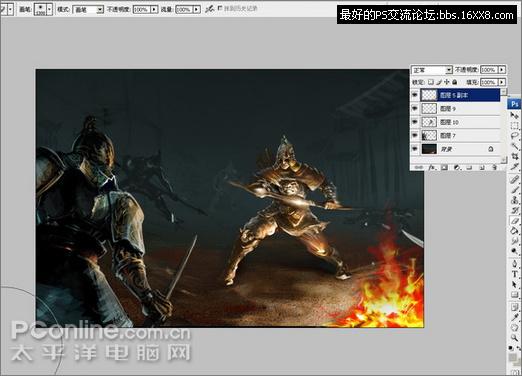This screenshot has height=376, width=522.
Task: Click the Ps logo atop the toolbox
Action: pos(514,104)
